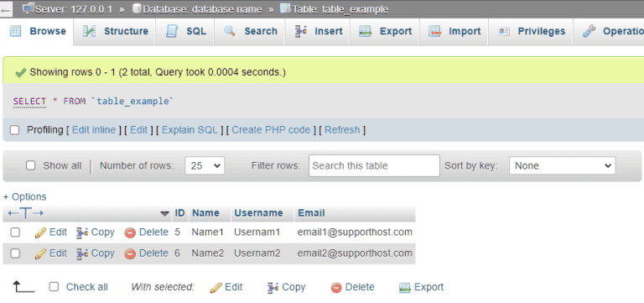Click the SELECT keyword in query

point(29,101)
